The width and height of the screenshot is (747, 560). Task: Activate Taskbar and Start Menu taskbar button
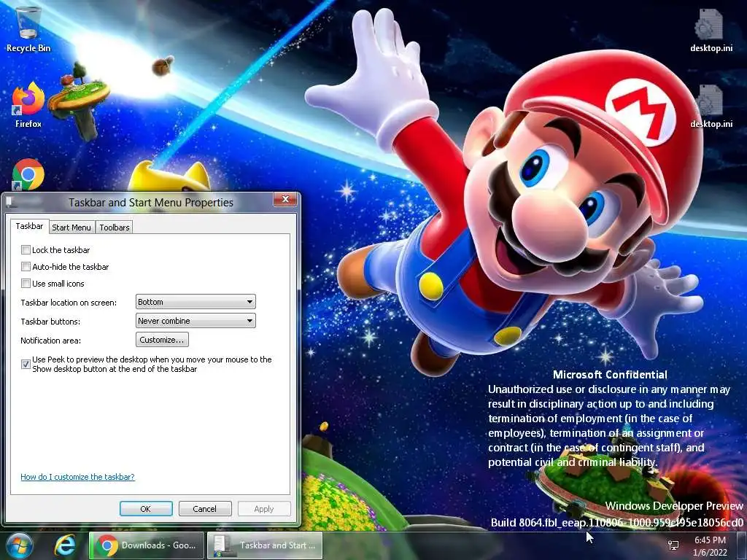tap(265, 545)
